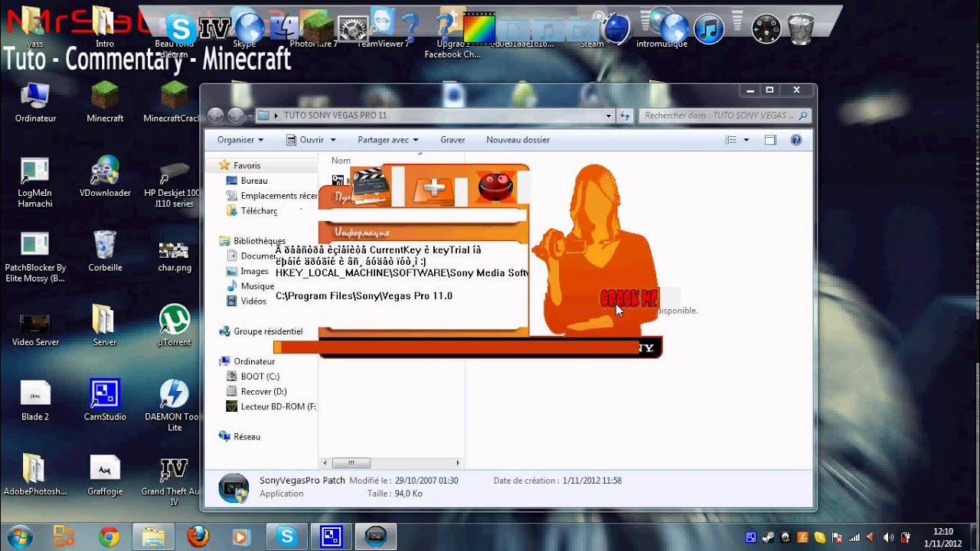Image resolution: width=980 pixels, height=551 pixels.
Task: Click the iTunes music note dock icon
Action: tap(709, 29)
